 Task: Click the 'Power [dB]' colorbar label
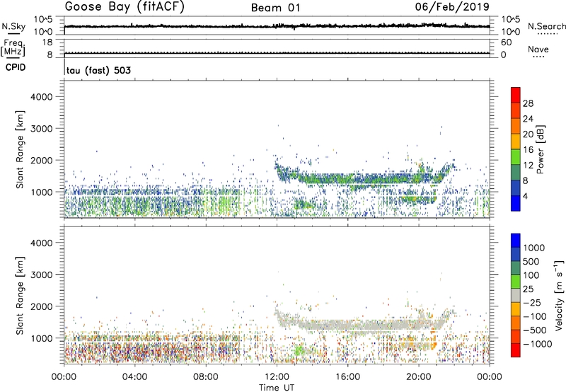point(541,149)
